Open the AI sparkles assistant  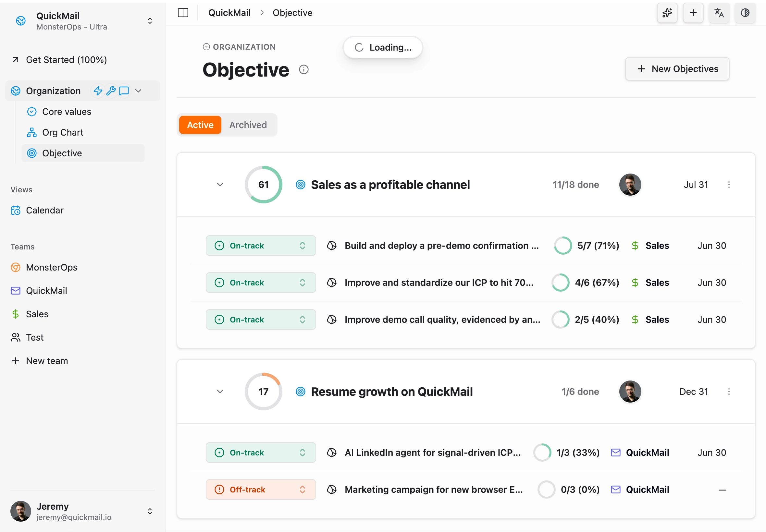click(667, 13)
